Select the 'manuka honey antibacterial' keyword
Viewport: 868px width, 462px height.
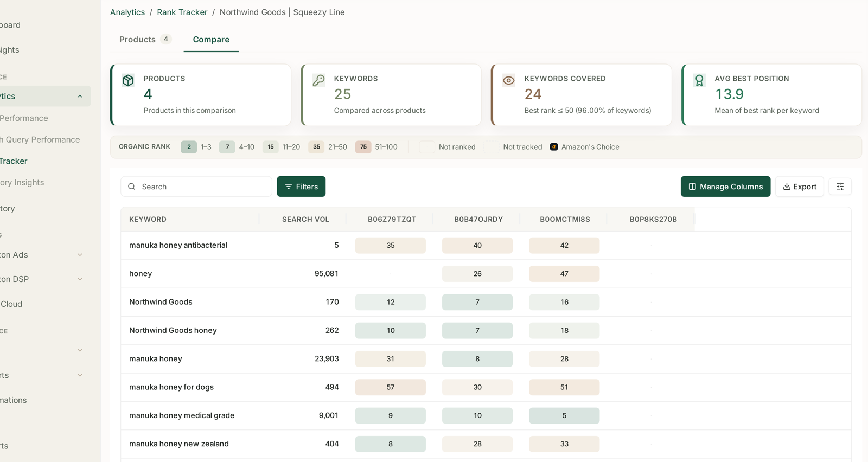(178, 245)
